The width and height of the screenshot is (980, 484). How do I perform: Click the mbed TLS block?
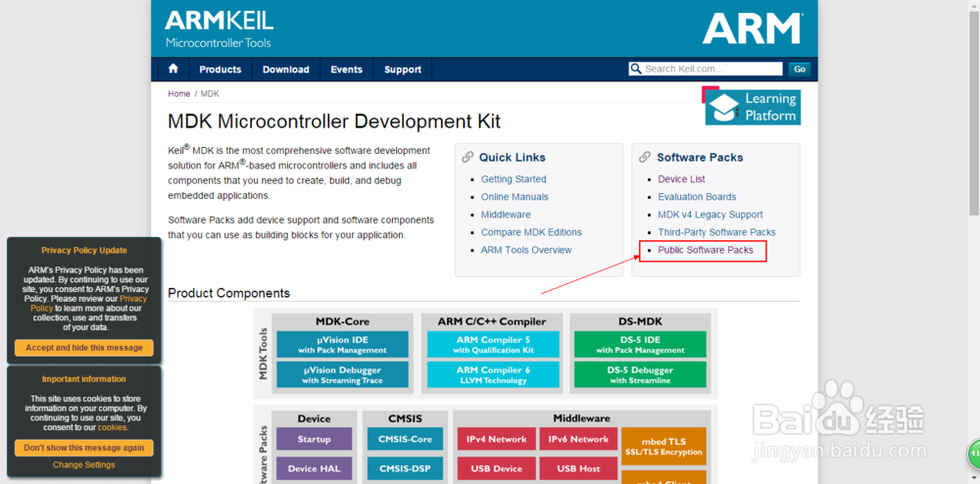(663, 447)
